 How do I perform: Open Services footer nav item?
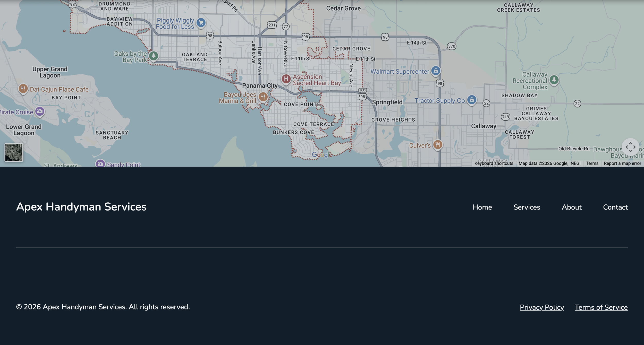[x=527, y=207]
